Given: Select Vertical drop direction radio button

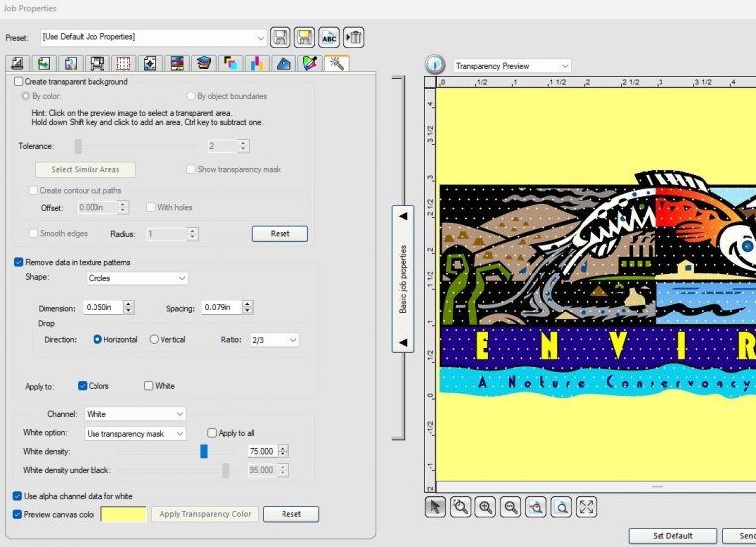Looking at the screenshot, I should [154, 339].
